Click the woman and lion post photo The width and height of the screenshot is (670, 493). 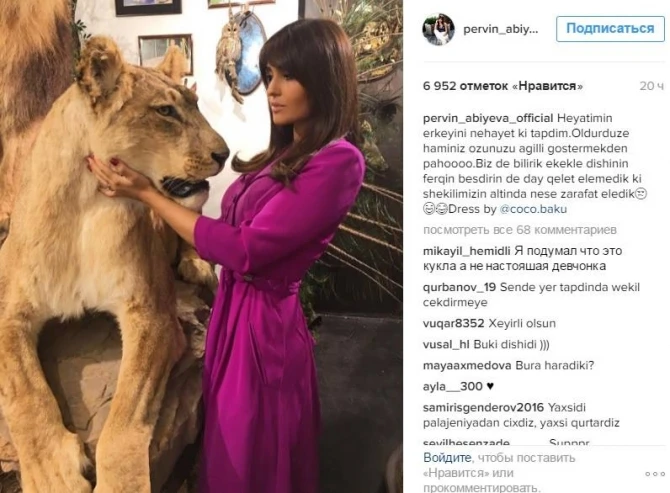201,246
